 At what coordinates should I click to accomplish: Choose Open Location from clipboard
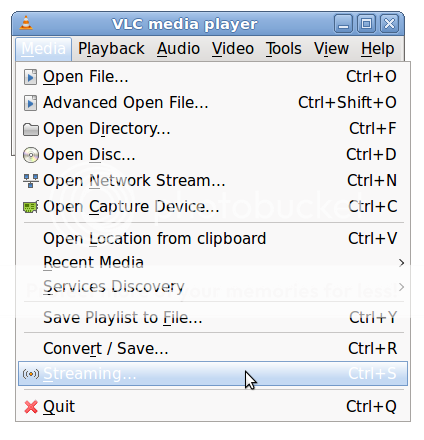click(213, 239)
